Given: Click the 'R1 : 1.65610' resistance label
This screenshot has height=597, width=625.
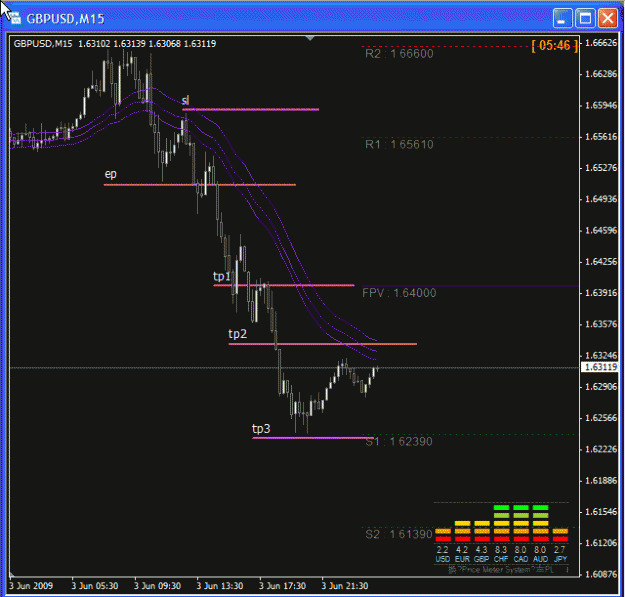Looking at the screenshot, I should click(x=399, y=144).
